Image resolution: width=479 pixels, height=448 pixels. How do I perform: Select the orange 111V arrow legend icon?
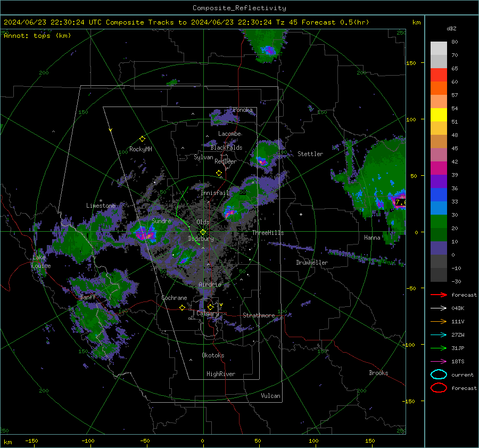click(x=439, y=321)
